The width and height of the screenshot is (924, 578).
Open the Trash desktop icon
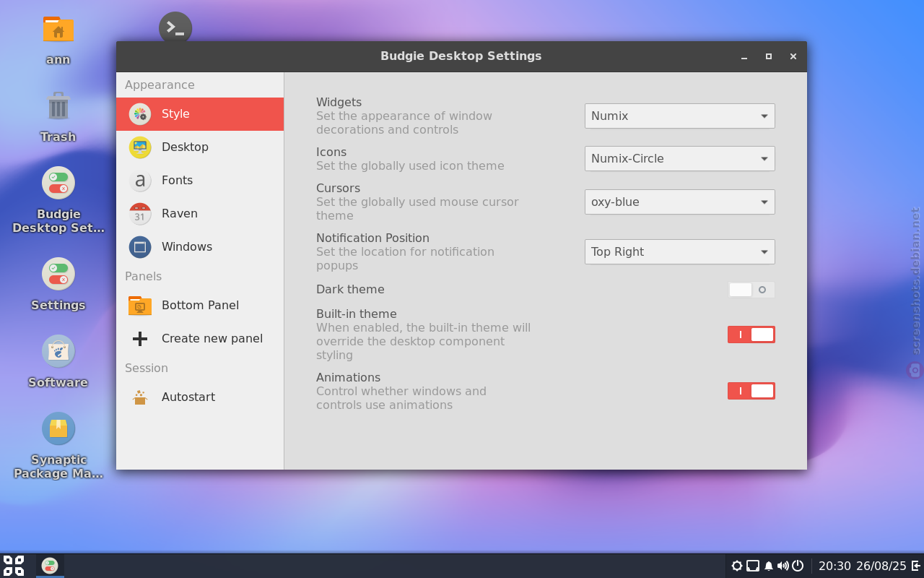tap(58, 106)
